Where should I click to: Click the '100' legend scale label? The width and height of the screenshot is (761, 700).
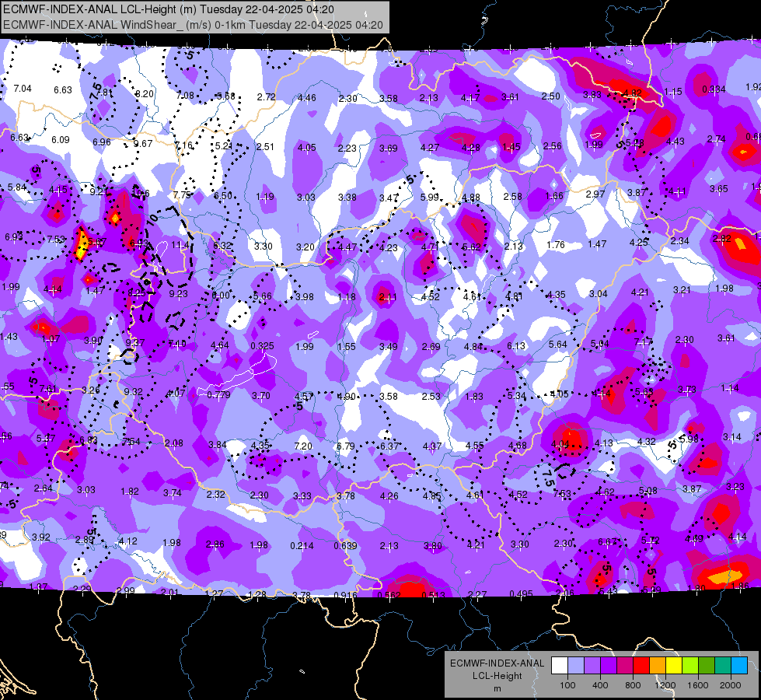(567, 685)
